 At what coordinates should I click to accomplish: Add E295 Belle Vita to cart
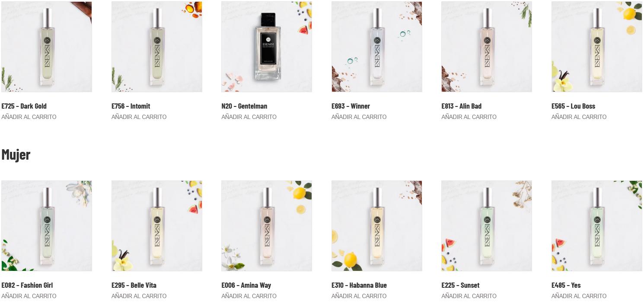coord(139,296)
